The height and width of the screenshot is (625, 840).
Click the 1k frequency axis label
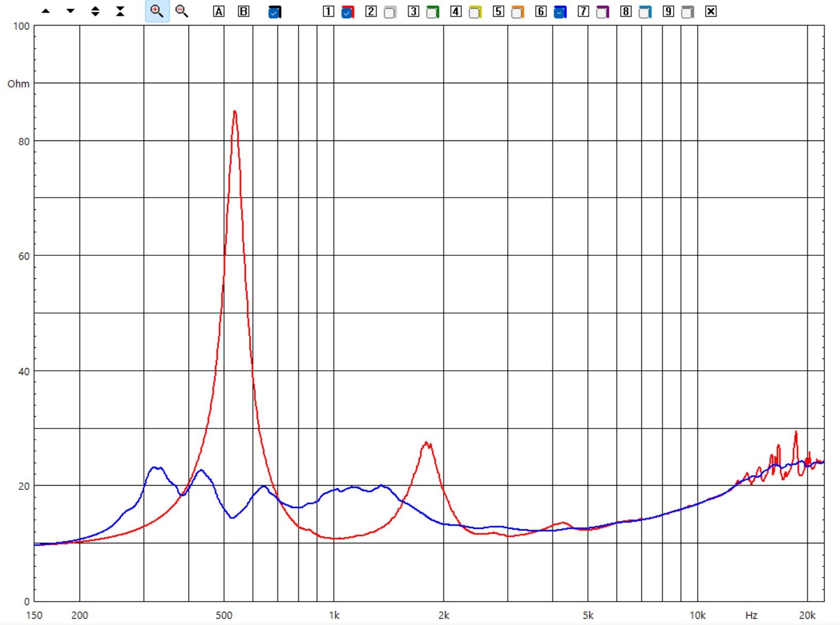[334, 615]
